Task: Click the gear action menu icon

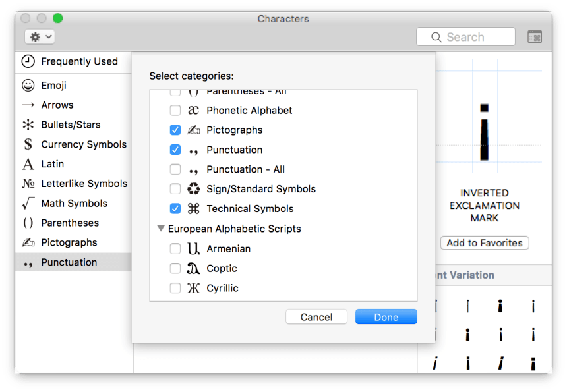Action: (x=36, y=36)
